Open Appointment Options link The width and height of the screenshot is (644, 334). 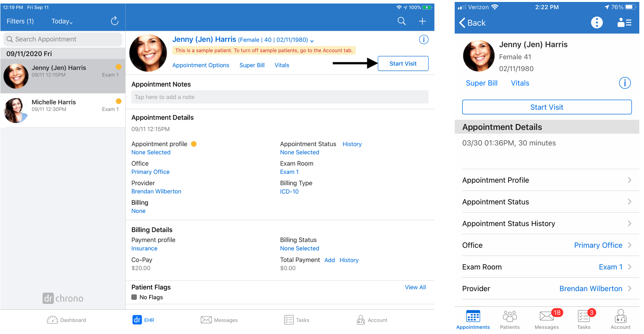click(x=201, y=65)
